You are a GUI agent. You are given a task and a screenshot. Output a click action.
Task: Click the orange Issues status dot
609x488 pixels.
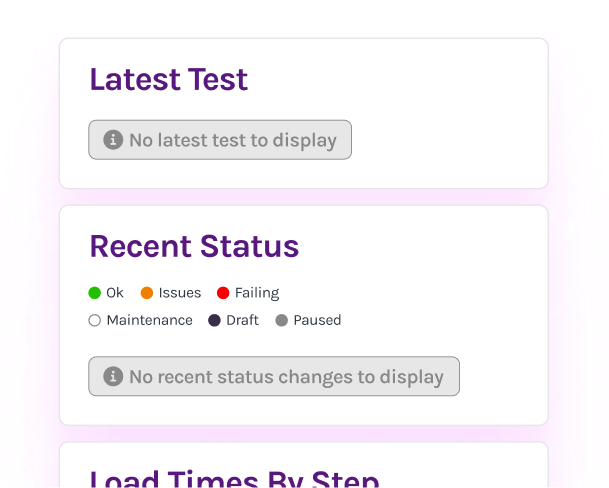click(147, 293)
